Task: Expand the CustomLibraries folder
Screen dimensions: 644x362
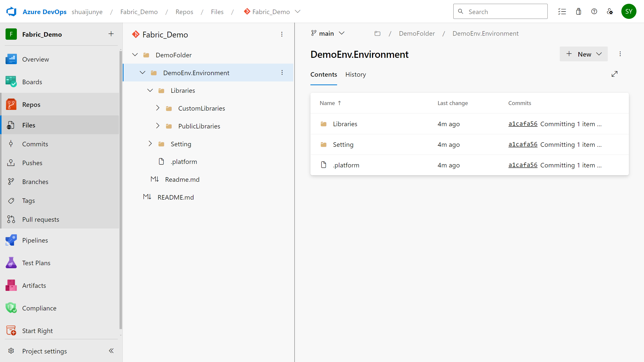Action: click(158, 108)
